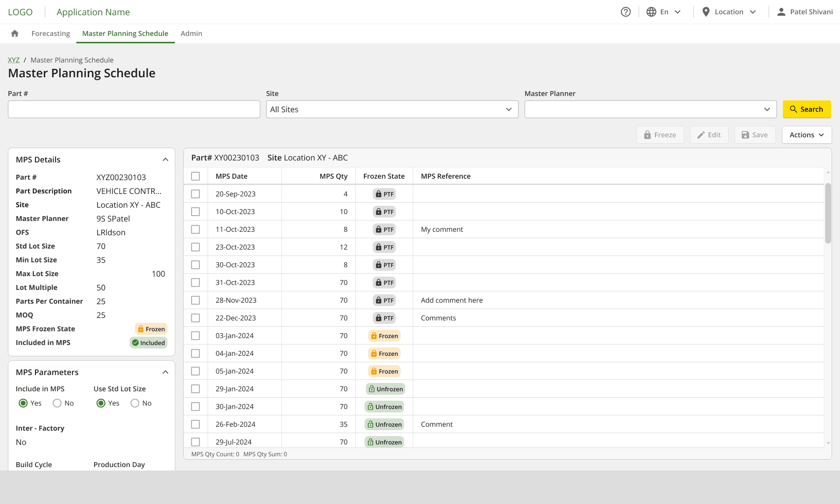This screenshot has height=504, width=840.
Task: Click the Unfrozen badge for 30-Jan-2024
Action: [x=385, y=407]
